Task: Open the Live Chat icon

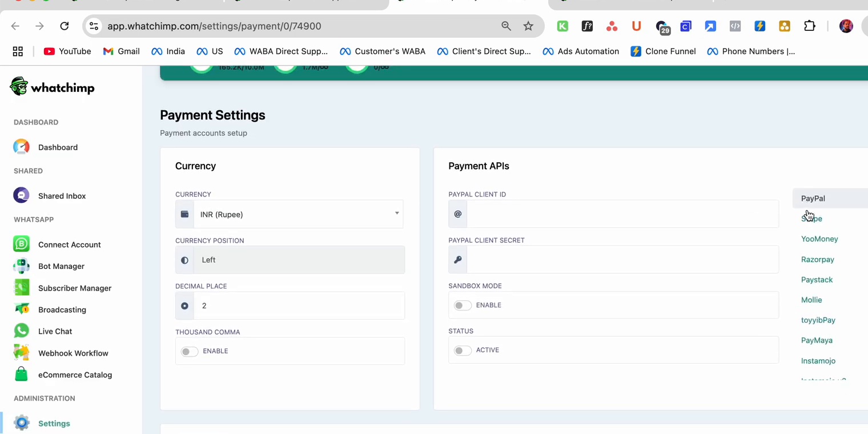Action: (21, 331)
